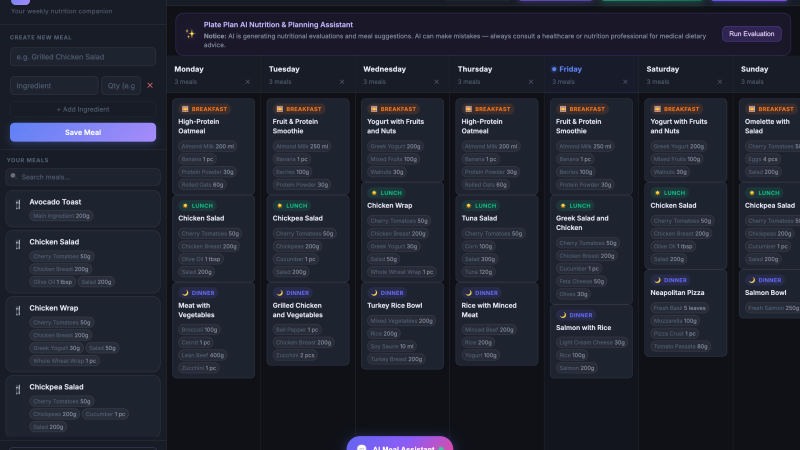Click the Ingredient name field
800x450 pixels.
54,86
